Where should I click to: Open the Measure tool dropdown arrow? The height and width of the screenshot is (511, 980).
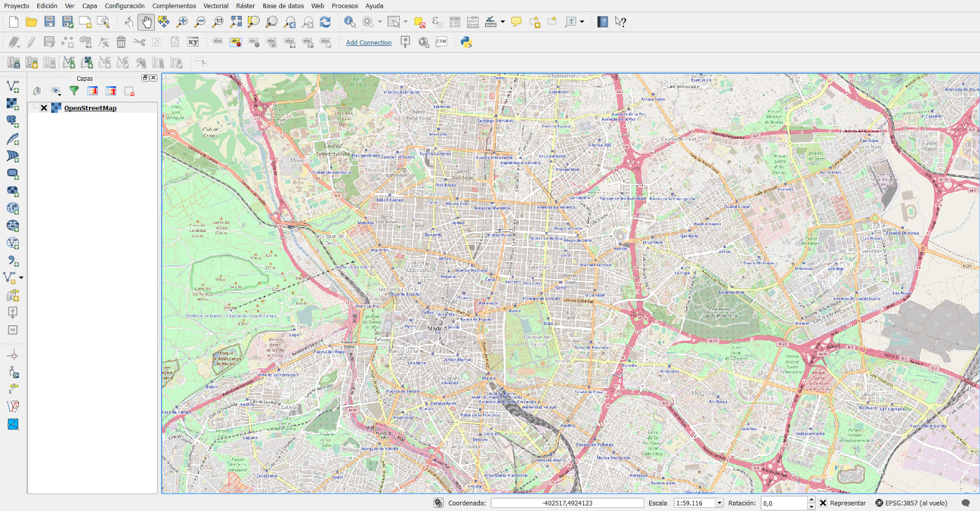pos(503,22)
